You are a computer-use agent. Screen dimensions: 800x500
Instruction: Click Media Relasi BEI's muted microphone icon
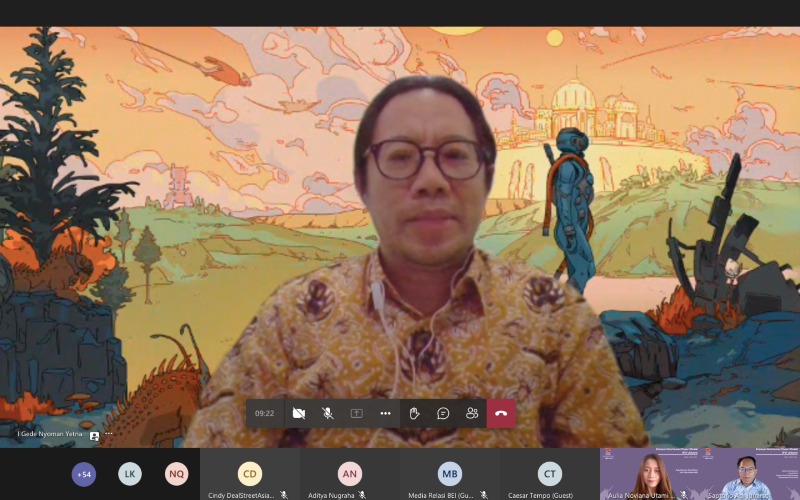484,495
